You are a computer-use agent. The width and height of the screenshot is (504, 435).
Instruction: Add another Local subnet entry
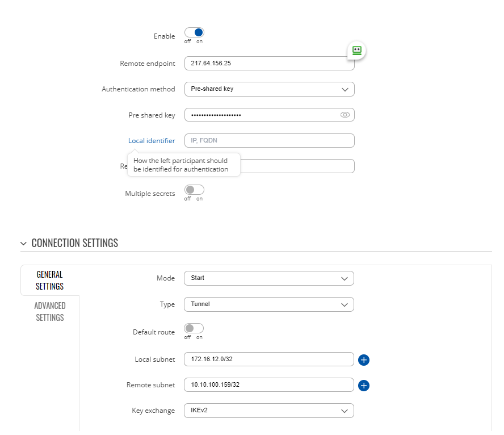(x=364, y=359)
